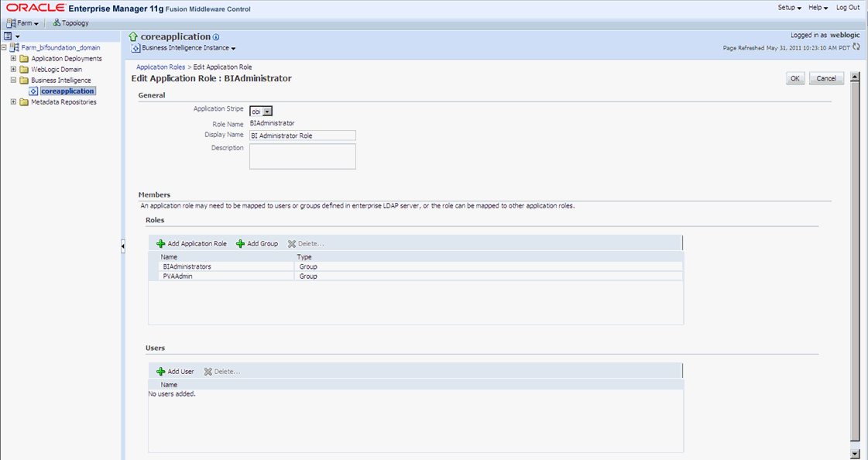This screenshot has width=868, height=460.
Task: Select coreapplication in the tree
Action: pyautogui.click(x=67, y=91)
